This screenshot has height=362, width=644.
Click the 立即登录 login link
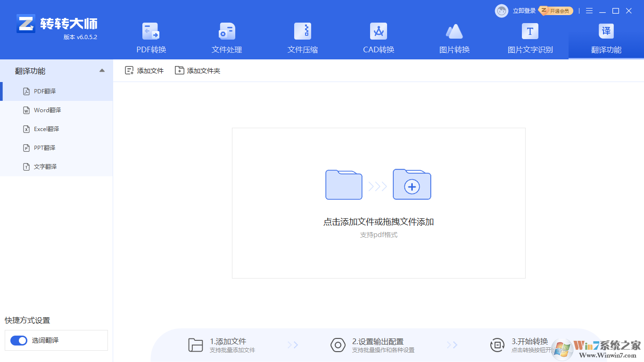(x=524, y=11)
